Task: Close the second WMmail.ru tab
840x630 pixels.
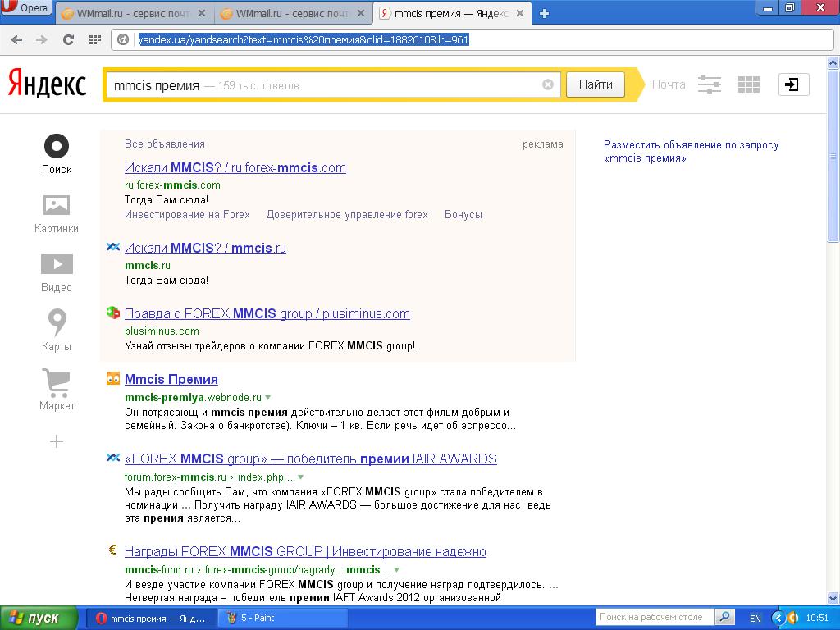Action: click(362, 13)
